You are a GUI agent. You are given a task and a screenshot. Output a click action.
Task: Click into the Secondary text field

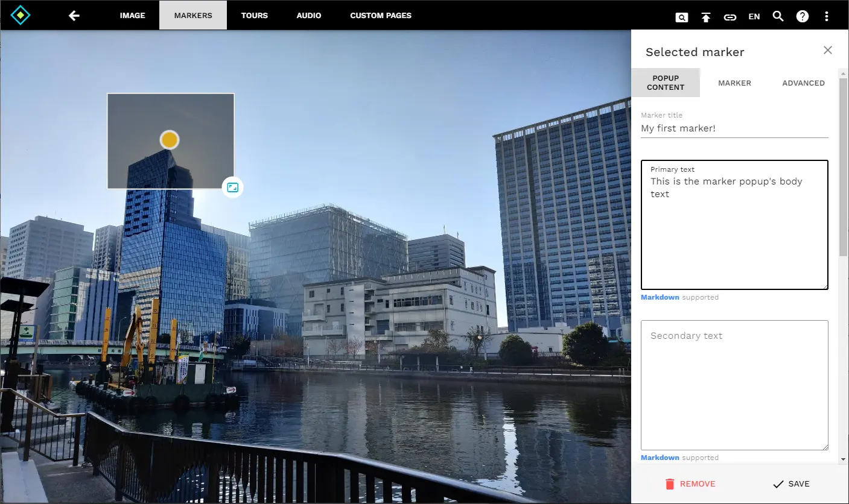pyautogui.click(x=734, y=385)
